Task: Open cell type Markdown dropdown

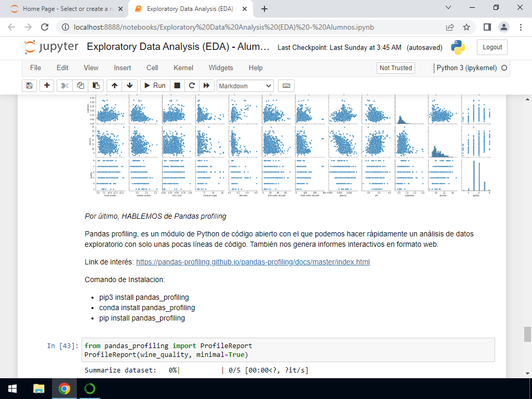Action: [x=245, y=86]
